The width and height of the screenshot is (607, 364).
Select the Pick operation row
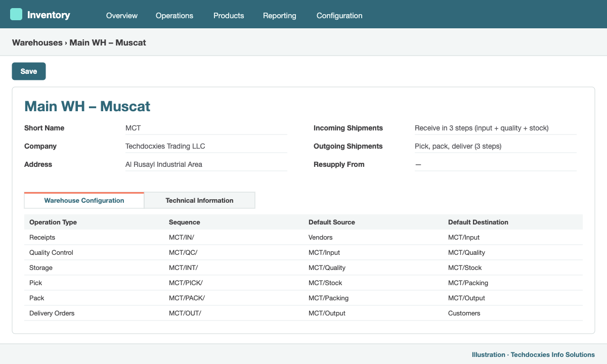[x=303, y=283]
